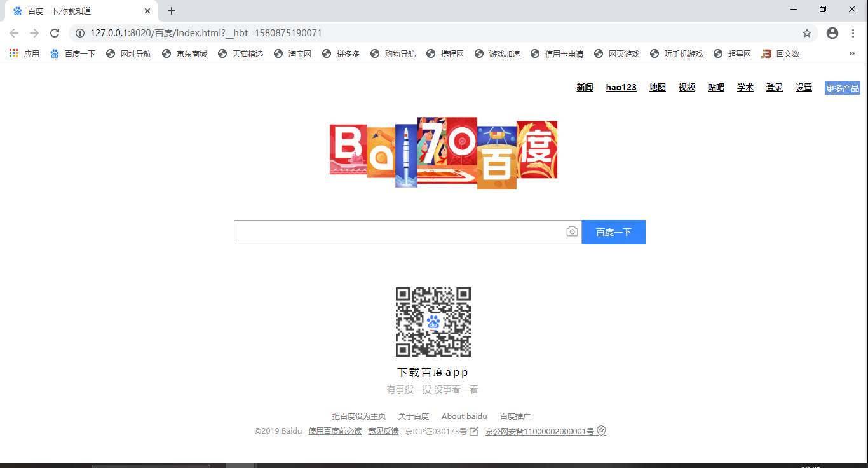The image size is (868, 468).
Task: Select the 百度一下,你就知道 browser tab
Action: (81, 11)
